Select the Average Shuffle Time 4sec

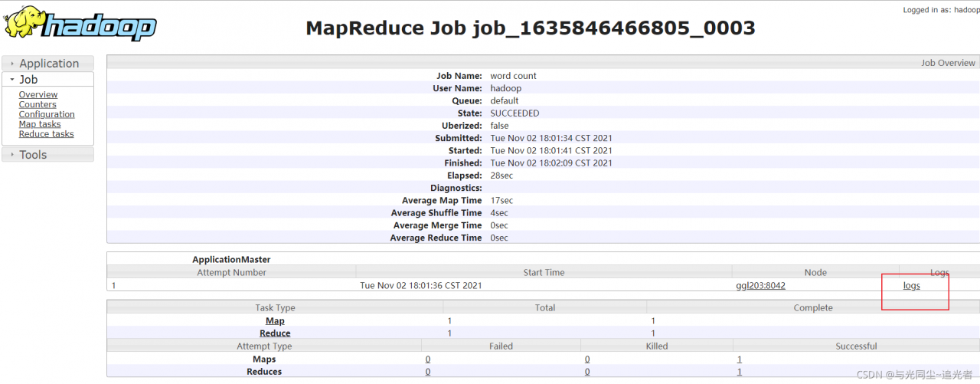click(x=499, y=213)
